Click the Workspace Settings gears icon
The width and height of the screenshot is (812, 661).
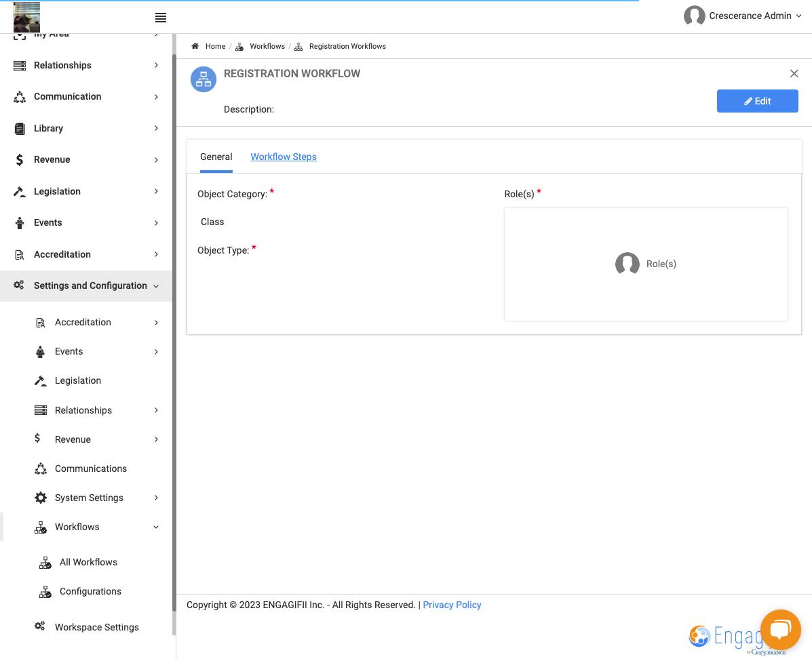[40, 626]
